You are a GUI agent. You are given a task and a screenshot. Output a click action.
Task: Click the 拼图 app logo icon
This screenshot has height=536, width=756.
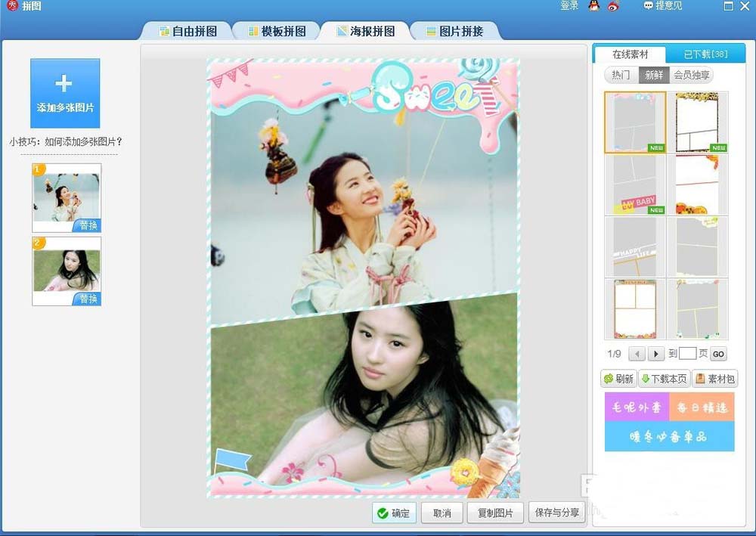tap(13, 6)
